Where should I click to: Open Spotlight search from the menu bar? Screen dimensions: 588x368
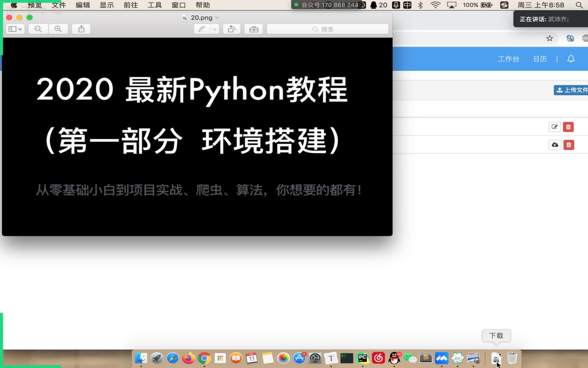click(578, 5)
